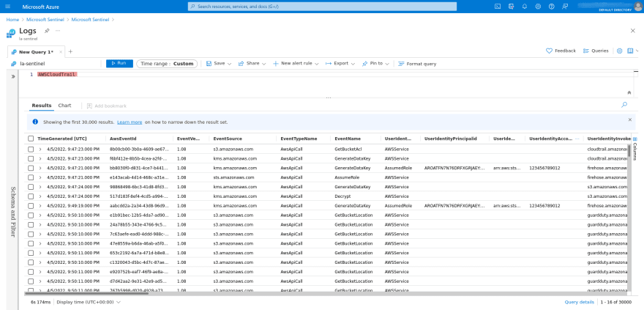Image resolution: width=644 pixels, height=310 pixels.
Task: Click the ellipsis on UserIdentityAcco column header
Action: 577,139
